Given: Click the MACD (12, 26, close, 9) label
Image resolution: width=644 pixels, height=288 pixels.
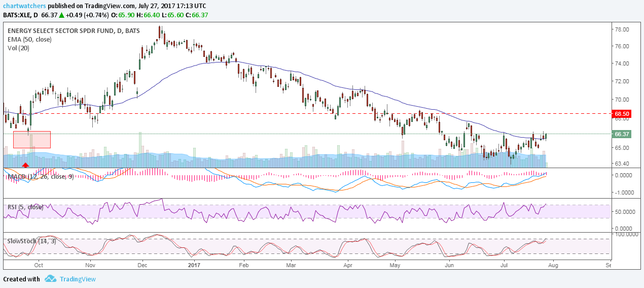Looking at the screenshot, I should [x=41, y=176].
